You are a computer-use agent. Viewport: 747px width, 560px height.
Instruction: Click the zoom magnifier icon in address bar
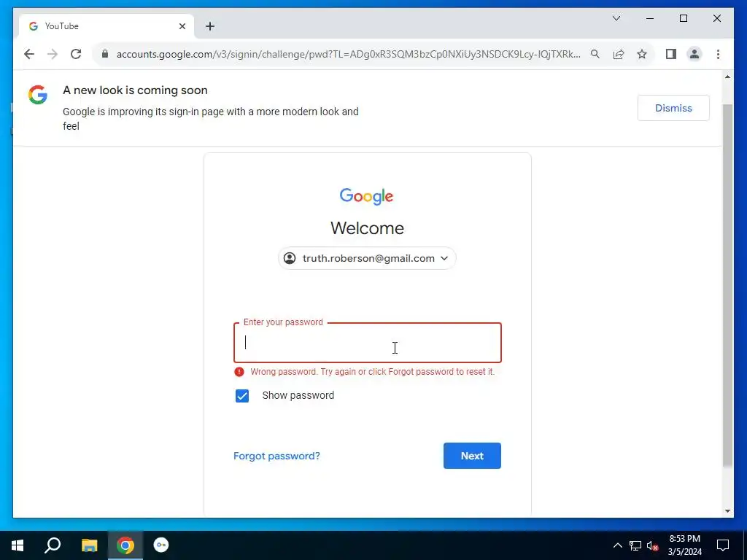click(595, 54)
